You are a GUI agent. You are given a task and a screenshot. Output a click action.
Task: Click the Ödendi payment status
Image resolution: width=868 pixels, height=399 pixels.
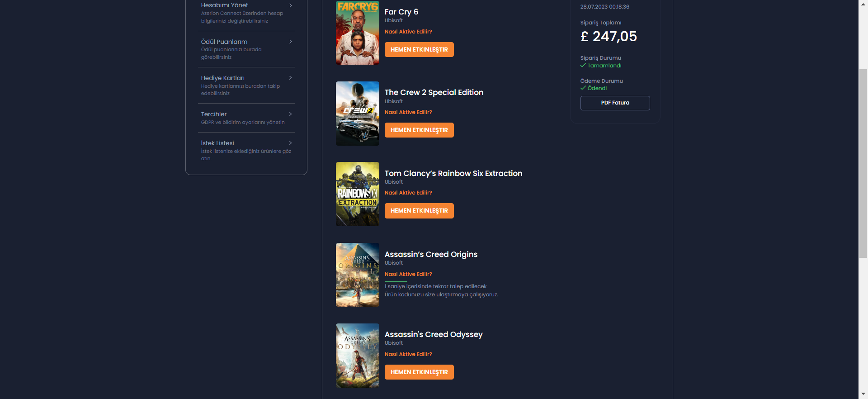(x=594, y=88)
